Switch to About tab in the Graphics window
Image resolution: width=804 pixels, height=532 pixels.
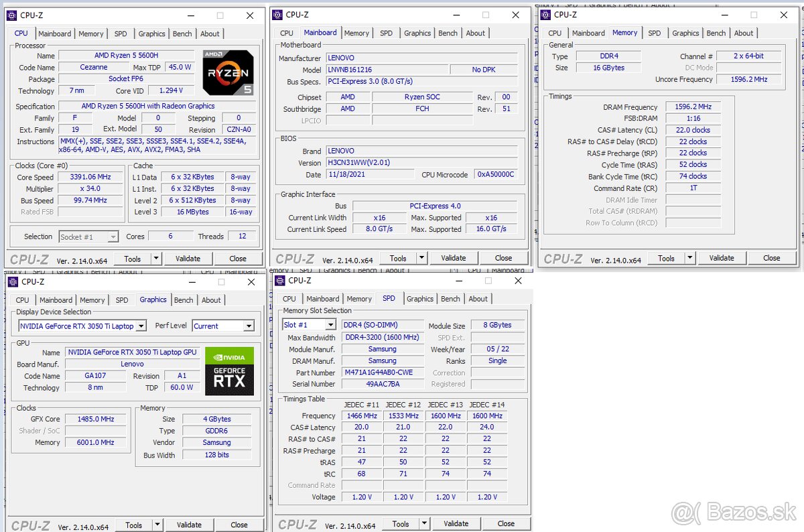[x=211, y=300]
